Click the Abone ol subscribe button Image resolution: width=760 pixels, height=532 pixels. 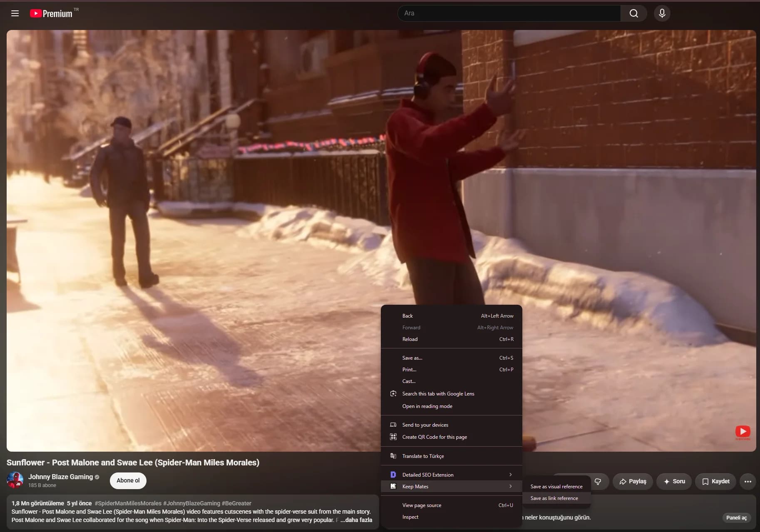(128, 480)
